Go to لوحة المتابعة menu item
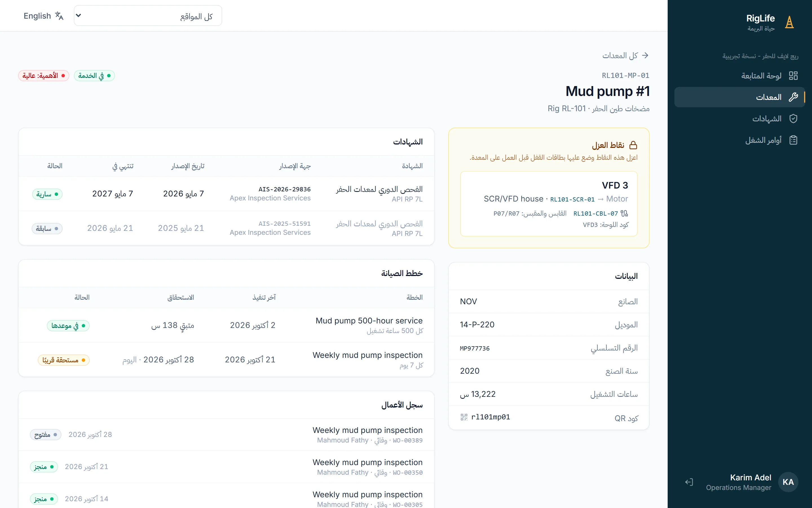 (x=740, y=76)
